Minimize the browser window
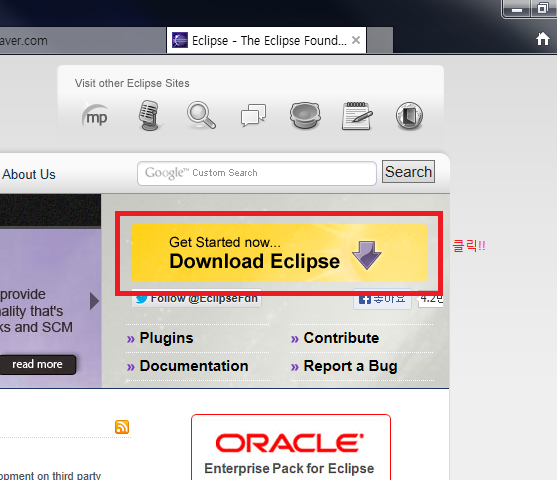The width and height of the screenshot is (557, 480). (517, 9)
